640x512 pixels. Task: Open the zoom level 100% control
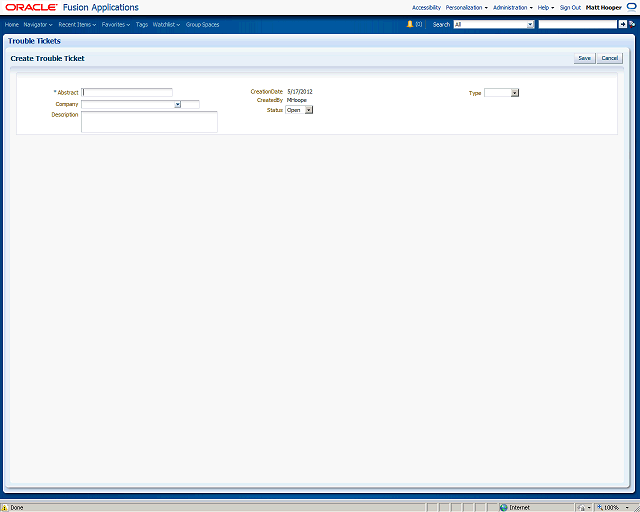click(x=612, y=508)
